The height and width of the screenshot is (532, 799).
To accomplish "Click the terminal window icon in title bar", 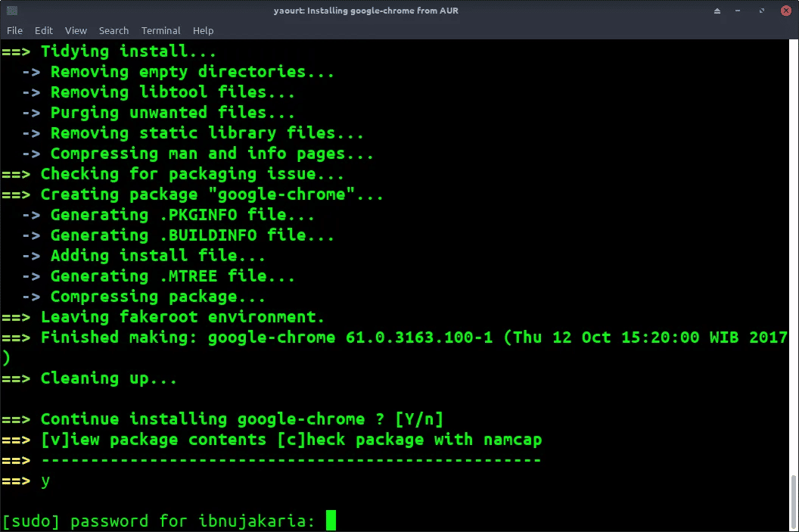I will click(x=12, y=10).
